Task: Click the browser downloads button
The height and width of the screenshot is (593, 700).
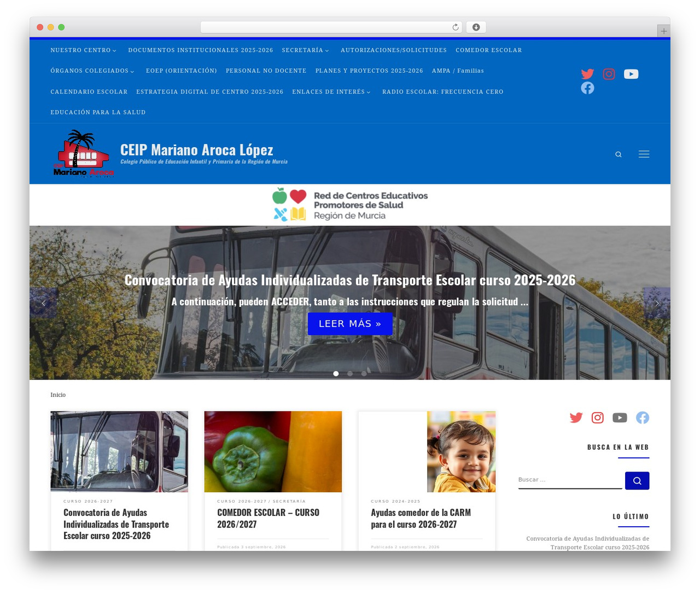Action: pyautogui.click(x=476, y=27)
